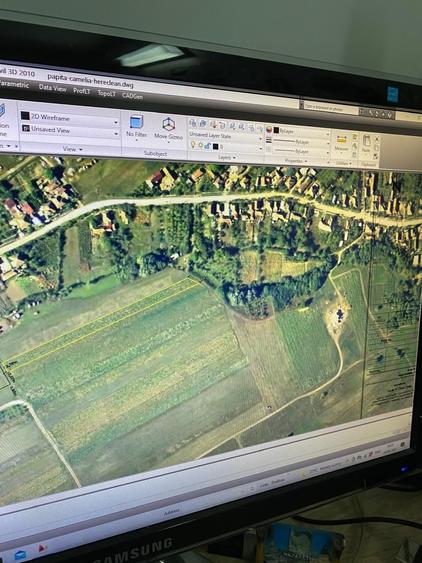Expand the View panel title

pos(73,149)
